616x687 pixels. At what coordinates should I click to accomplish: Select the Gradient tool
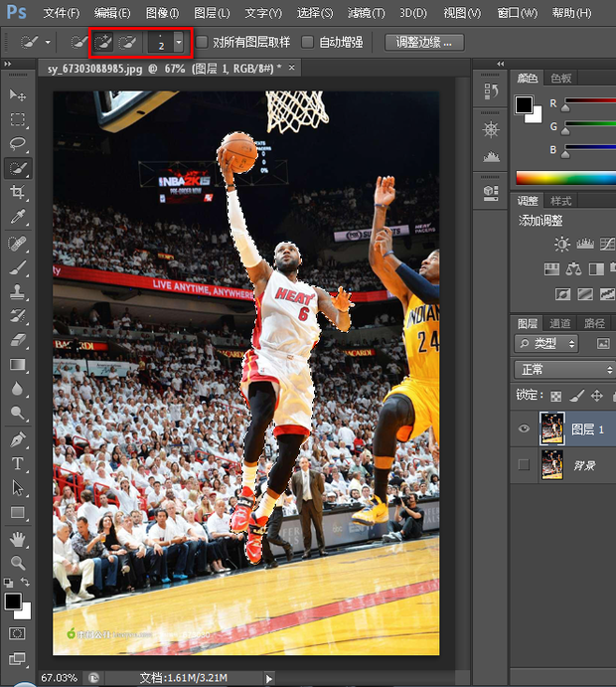(x=18, y=365)
